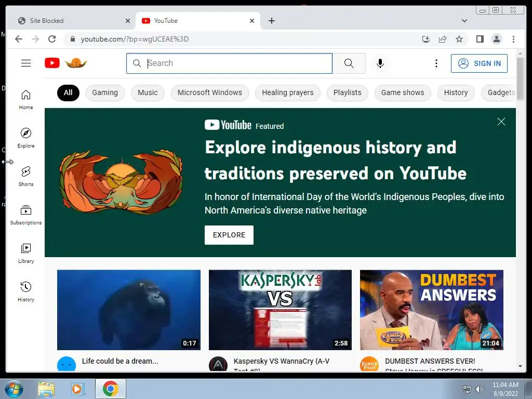Viewport: 532px width, 399px height.
Task: Open the volume speaker tray icon
Action: point(480,389)
